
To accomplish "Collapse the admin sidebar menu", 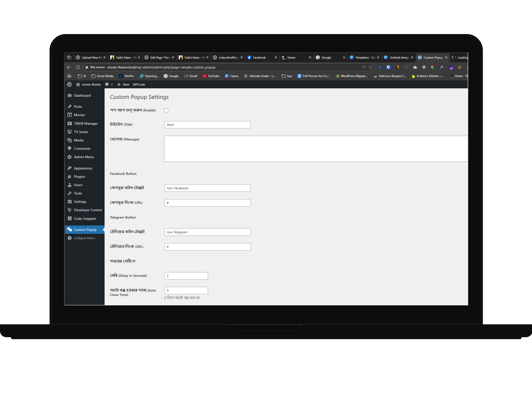I will coord(84,238).
